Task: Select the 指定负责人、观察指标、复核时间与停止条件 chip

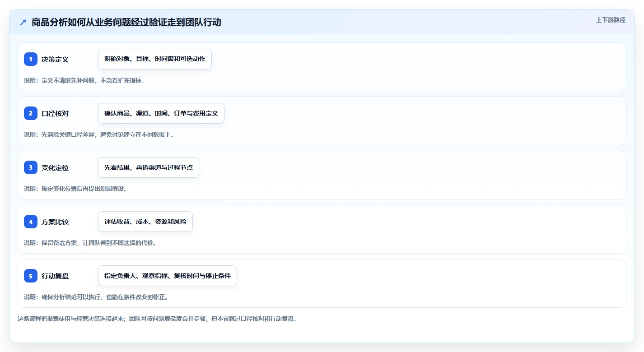Action: (168, 276)
